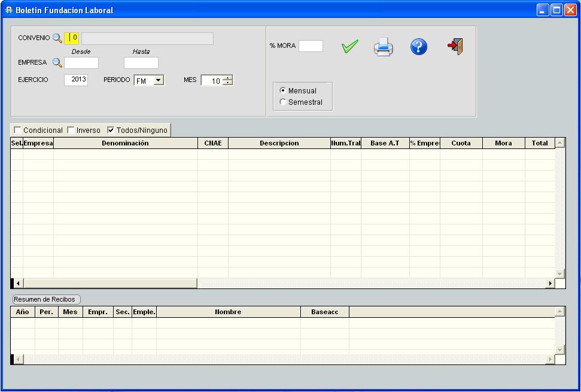
Task: Search CONVENIO with the magnifier icon
Action: 57,38
